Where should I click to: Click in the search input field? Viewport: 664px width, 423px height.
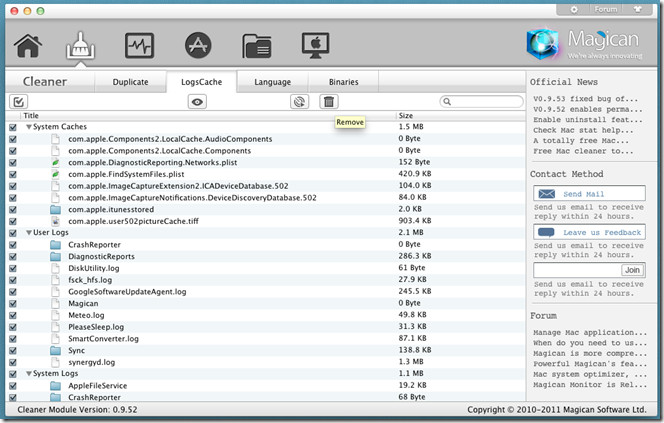pos(481,102)
